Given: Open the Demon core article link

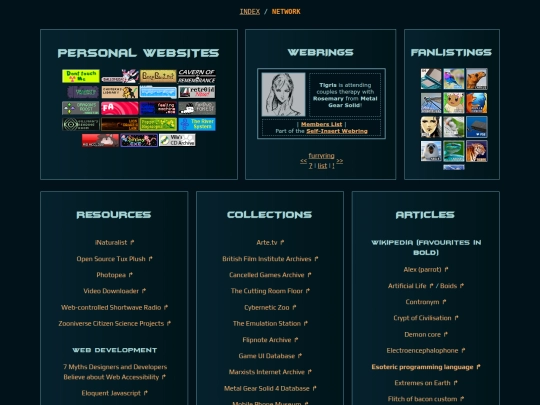Looking at the screenshot, I should coord(426,334).
